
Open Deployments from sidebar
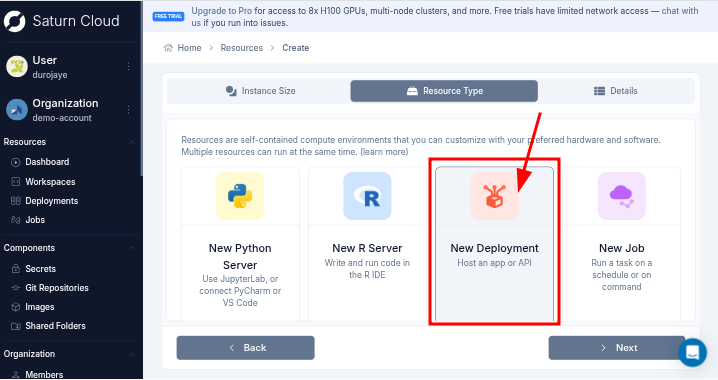click(52, 201)
